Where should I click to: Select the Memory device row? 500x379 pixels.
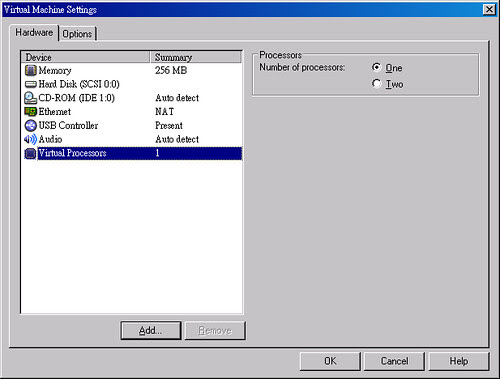[132, 70]
